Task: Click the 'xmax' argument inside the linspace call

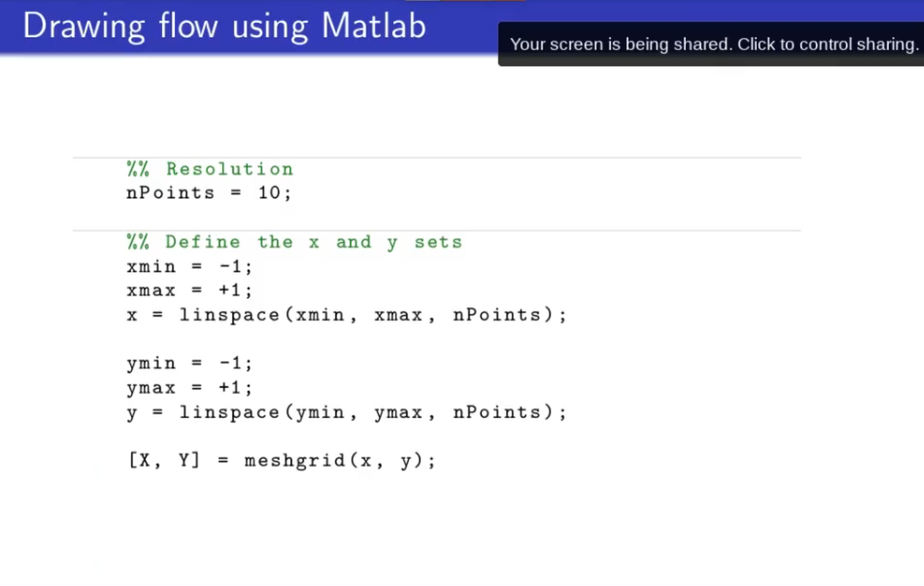Action: click(x=398, y=315)
